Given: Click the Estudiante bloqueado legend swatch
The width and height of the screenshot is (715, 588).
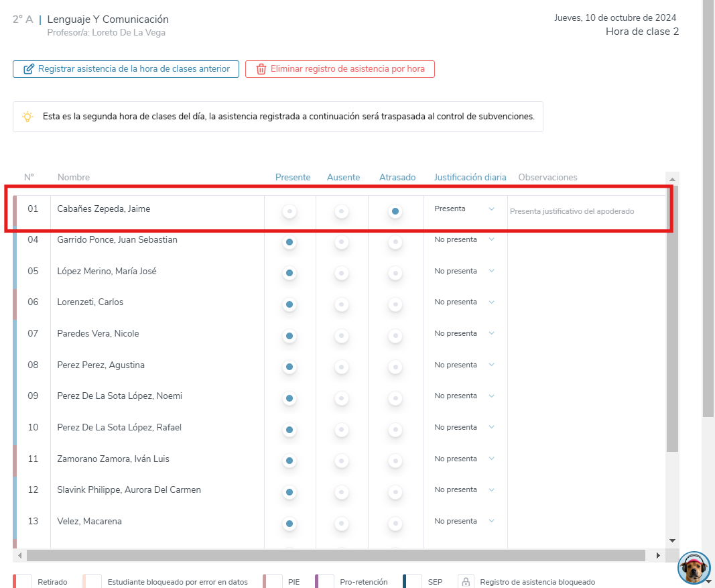Looking at the screenshot, I should coord(92,581).
